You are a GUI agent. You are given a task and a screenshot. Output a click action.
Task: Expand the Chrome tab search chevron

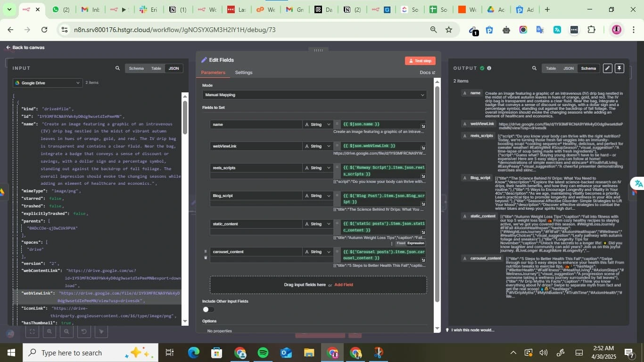click(x=9, y=9)
